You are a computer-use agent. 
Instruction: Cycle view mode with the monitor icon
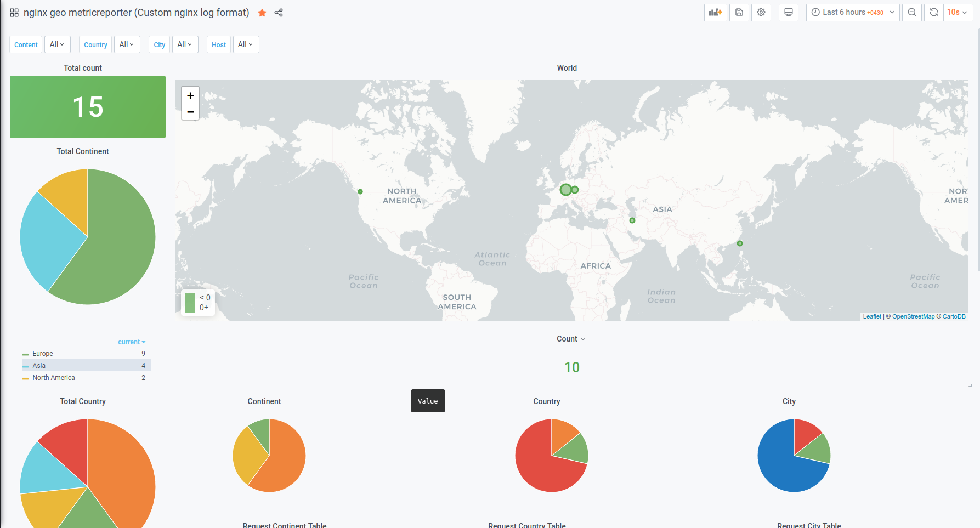pos(789,13)
